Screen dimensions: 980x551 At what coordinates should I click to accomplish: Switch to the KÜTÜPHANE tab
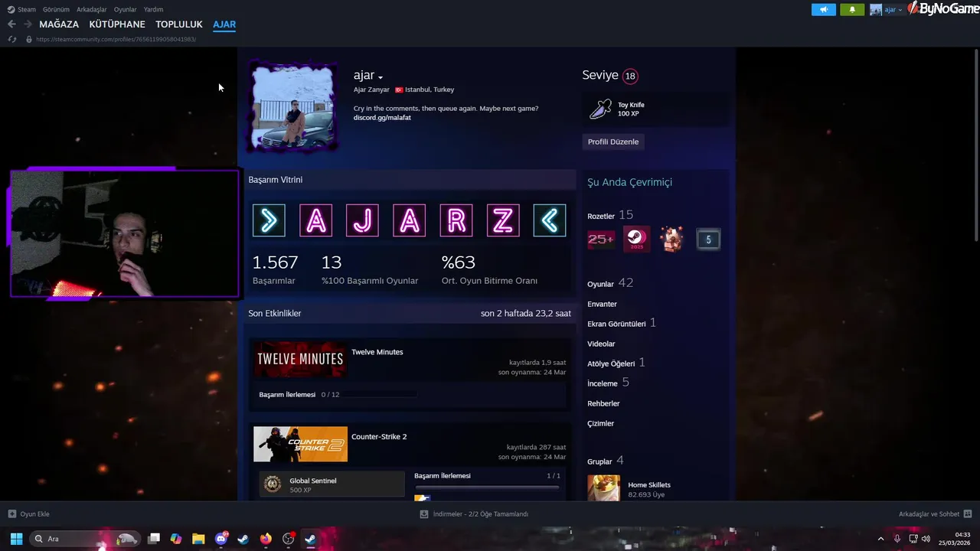[x=117, y=24]
